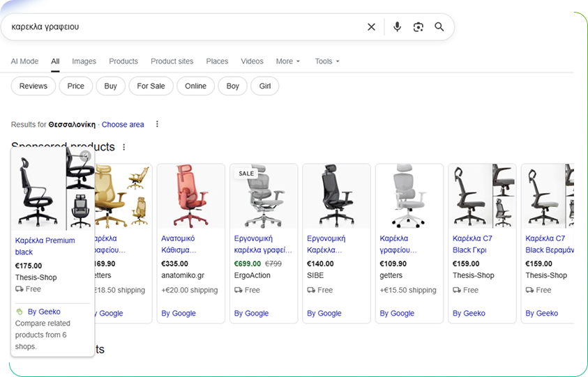Click the €335.00 price

175,264
